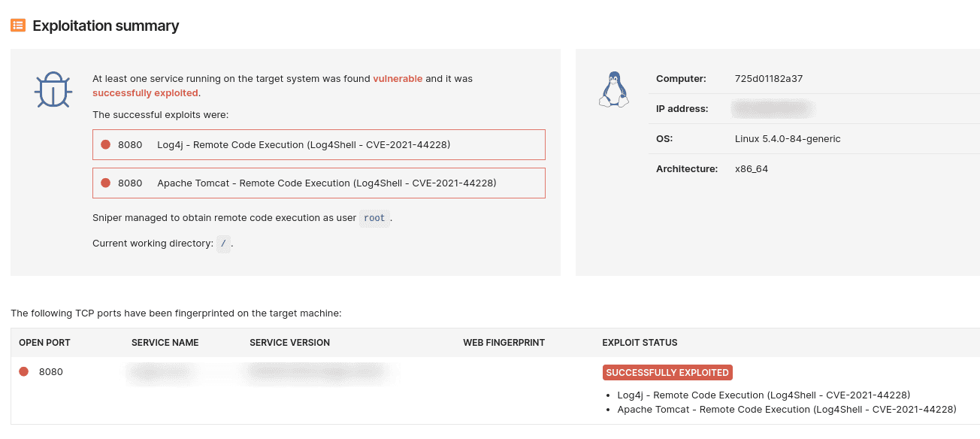Select the Apache Tomcat exploit box
980x439 pixels.
(x=319, y=183)
